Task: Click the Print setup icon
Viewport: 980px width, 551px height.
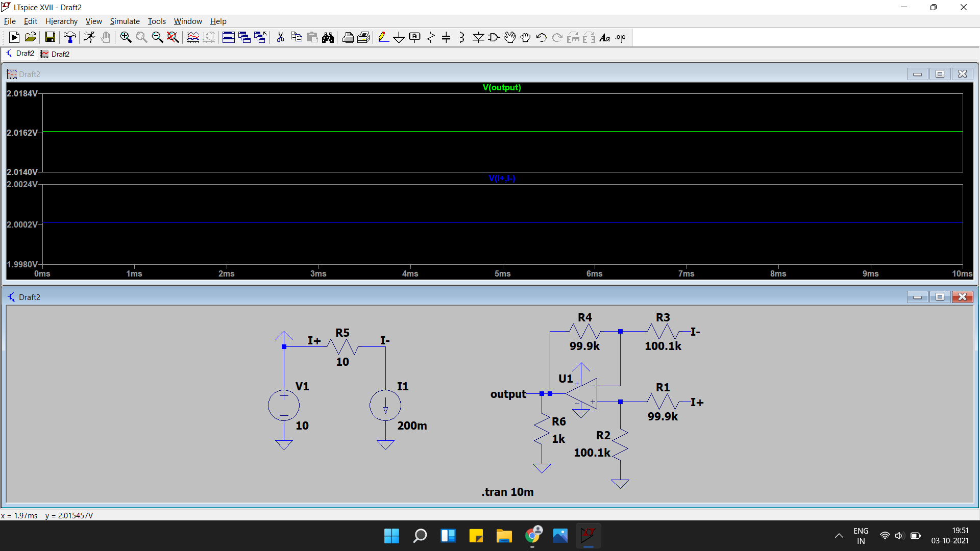Action: point(363,37)
